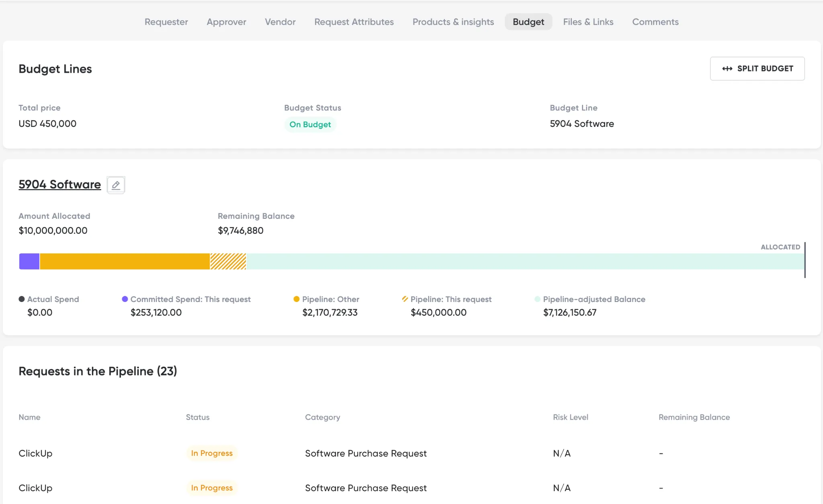Open the 5904 Software budget link

pyautogui.click(x=60, y=184)
